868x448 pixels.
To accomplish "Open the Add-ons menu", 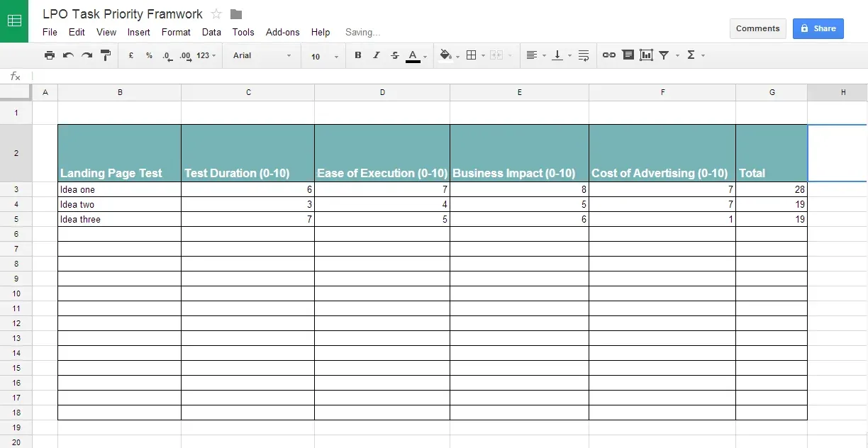I will 282,32.
